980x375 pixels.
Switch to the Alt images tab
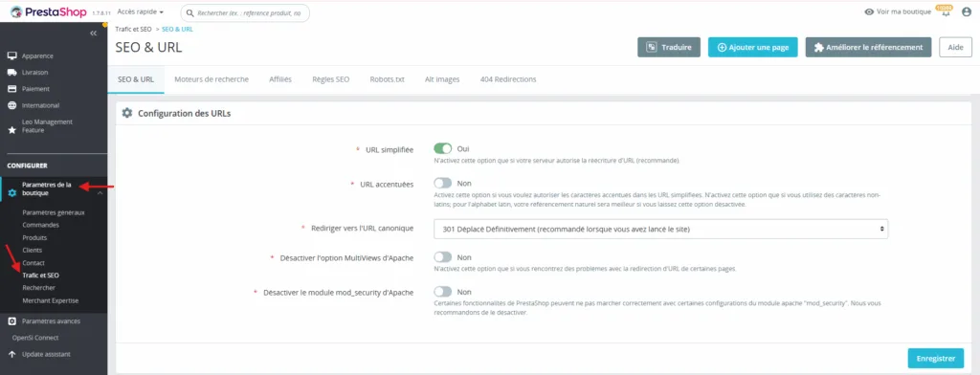point(442,79)
